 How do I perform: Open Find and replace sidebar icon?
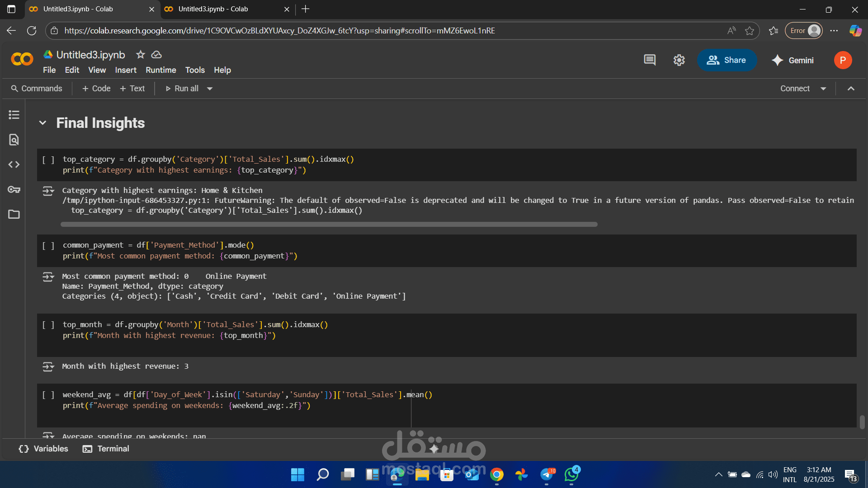pos(14,140)
